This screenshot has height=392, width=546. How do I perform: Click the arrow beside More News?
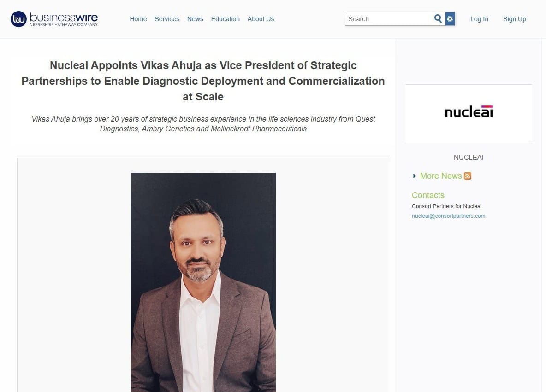(415, 176)
